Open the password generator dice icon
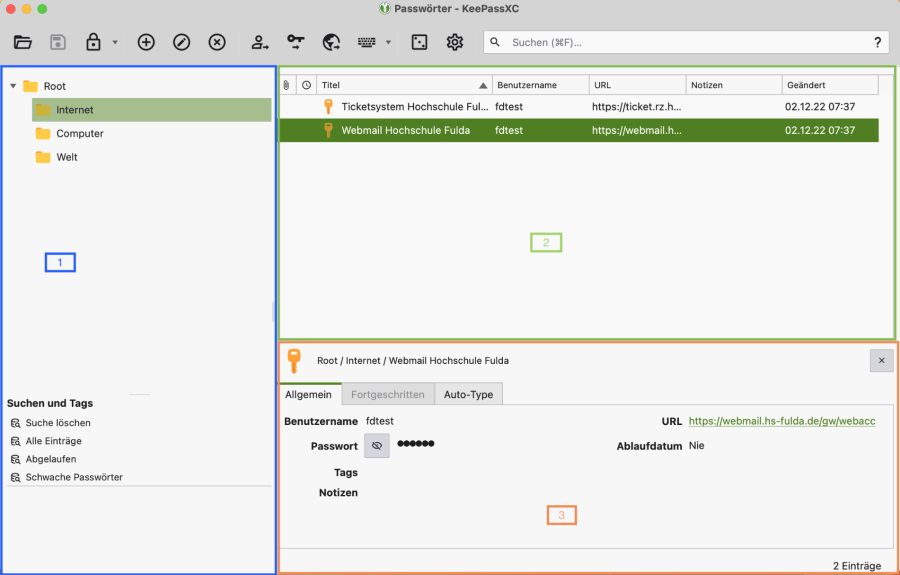 click(420, 42)
